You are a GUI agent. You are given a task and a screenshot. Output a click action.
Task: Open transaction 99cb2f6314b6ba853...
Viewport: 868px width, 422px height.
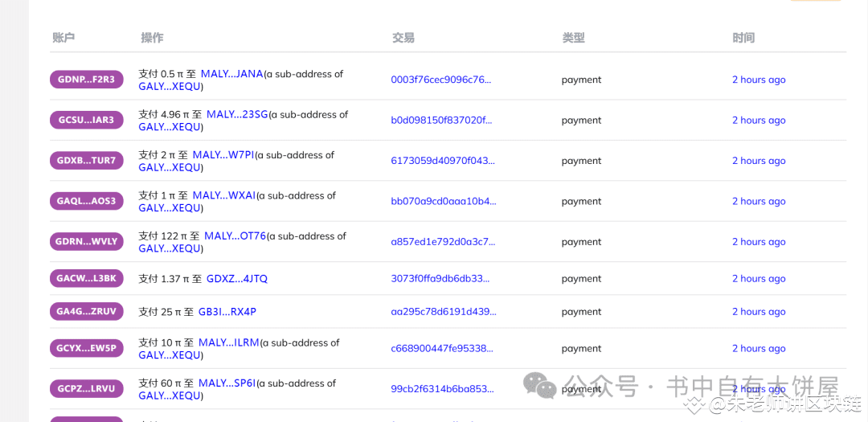pos(442,389)
